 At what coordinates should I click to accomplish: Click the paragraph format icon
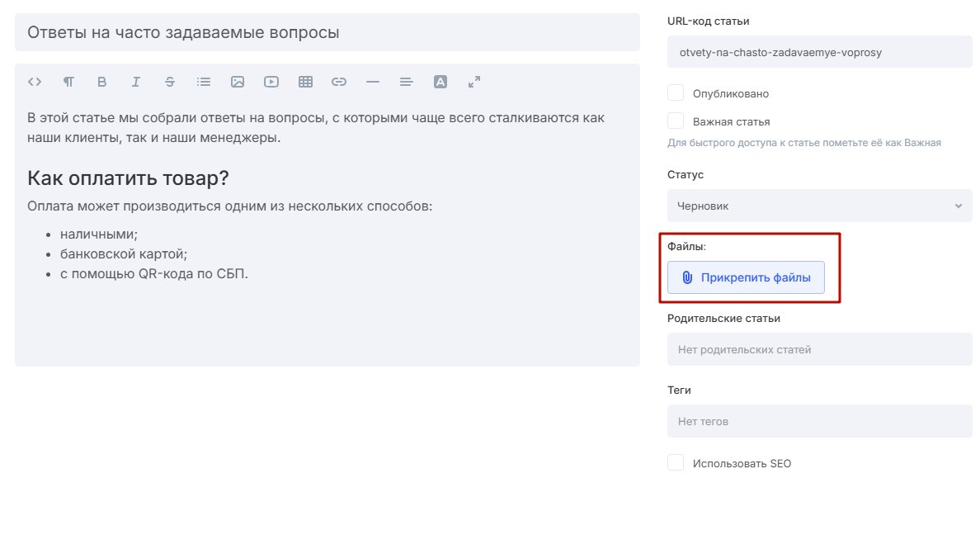[x=68, y=82]
